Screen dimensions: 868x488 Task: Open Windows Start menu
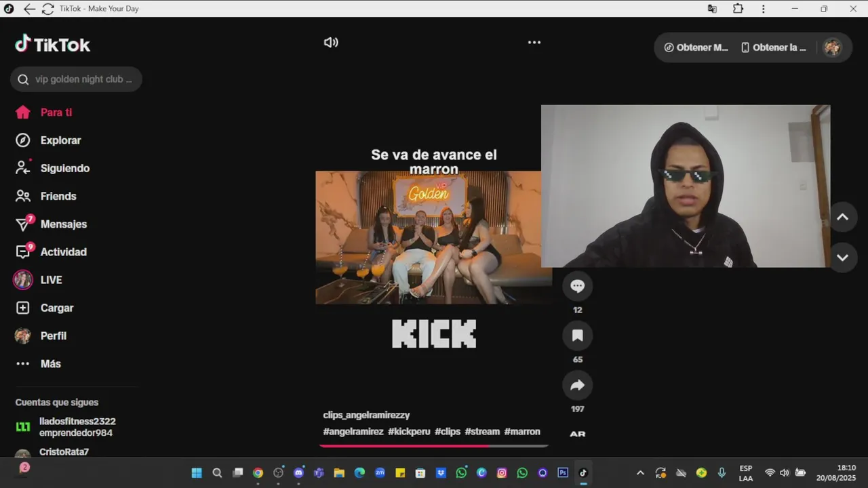pos(197,473)
